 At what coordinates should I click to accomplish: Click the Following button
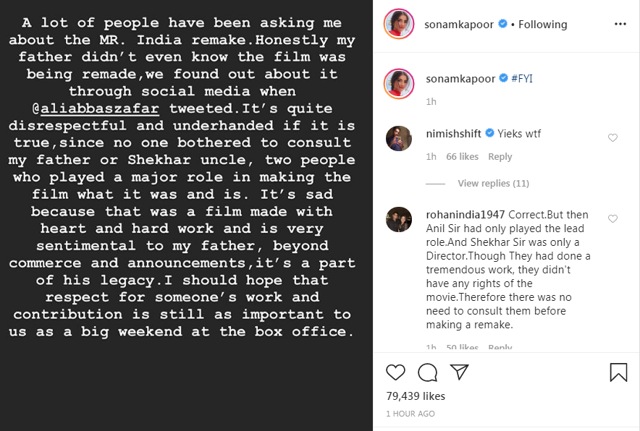(x=542, y=24)
